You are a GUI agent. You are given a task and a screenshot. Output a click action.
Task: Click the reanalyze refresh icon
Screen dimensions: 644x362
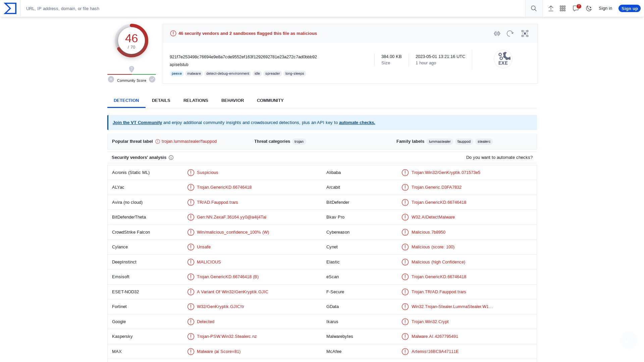[x=510, y=34]
